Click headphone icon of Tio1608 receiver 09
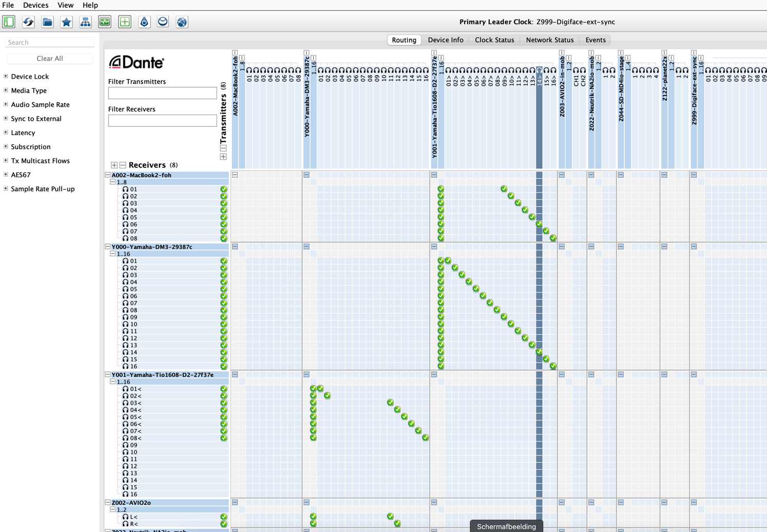 tap(125, 445)
